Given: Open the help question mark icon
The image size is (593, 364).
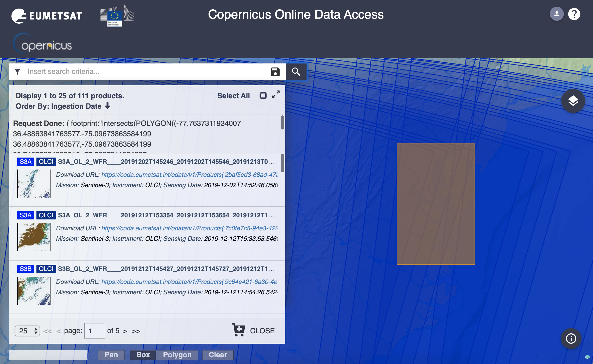Looking at the screenshot, I should click(x=574, y=14).
